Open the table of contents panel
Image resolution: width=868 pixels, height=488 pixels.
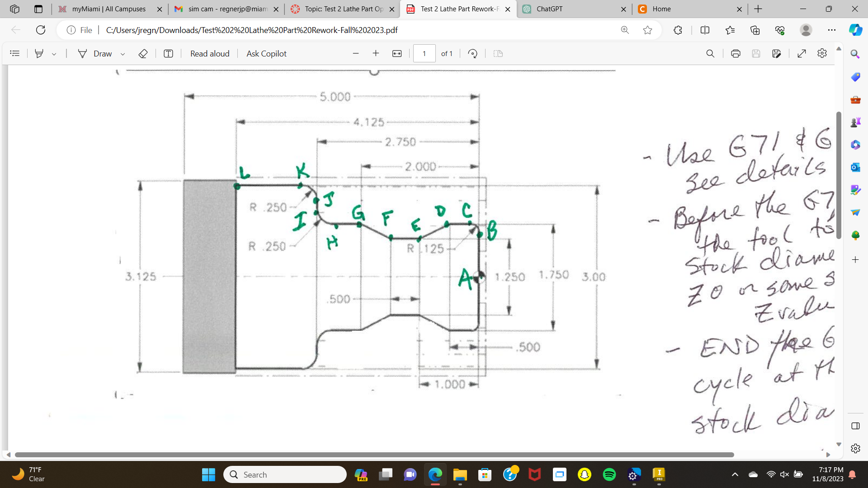(15, 53)
